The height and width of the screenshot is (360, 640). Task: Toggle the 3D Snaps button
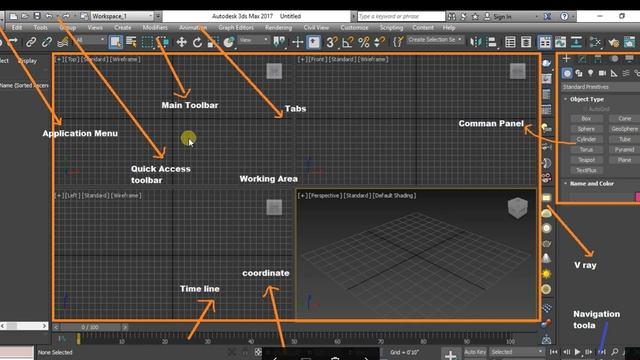331,42
